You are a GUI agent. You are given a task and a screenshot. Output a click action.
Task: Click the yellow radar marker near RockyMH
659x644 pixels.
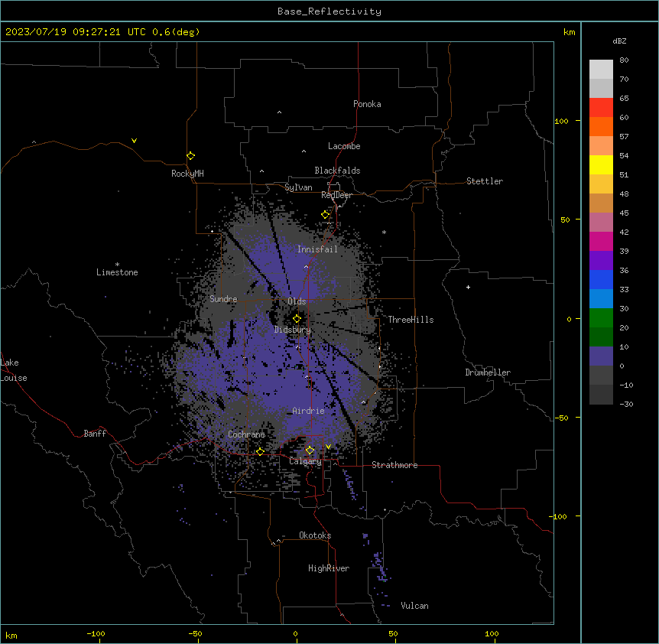[x=190, y=156]
